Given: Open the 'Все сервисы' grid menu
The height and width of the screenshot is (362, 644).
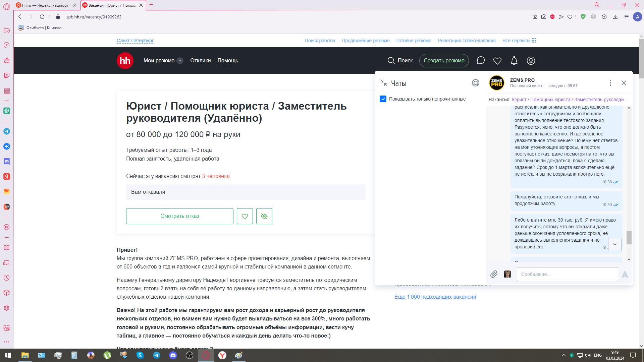Looking at the screenshot, I should coord(519,41).
